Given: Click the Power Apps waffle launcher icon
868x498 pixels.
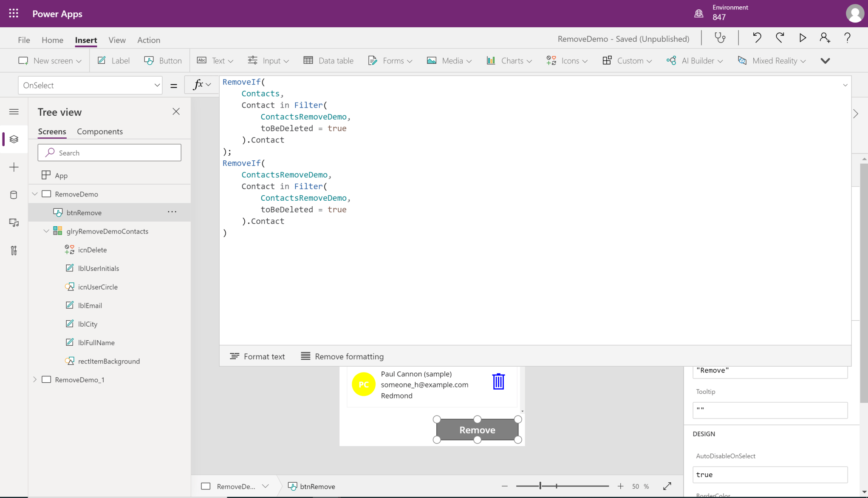Looking at the screenshot, I should pyautogui.click(x=14, y=14).
